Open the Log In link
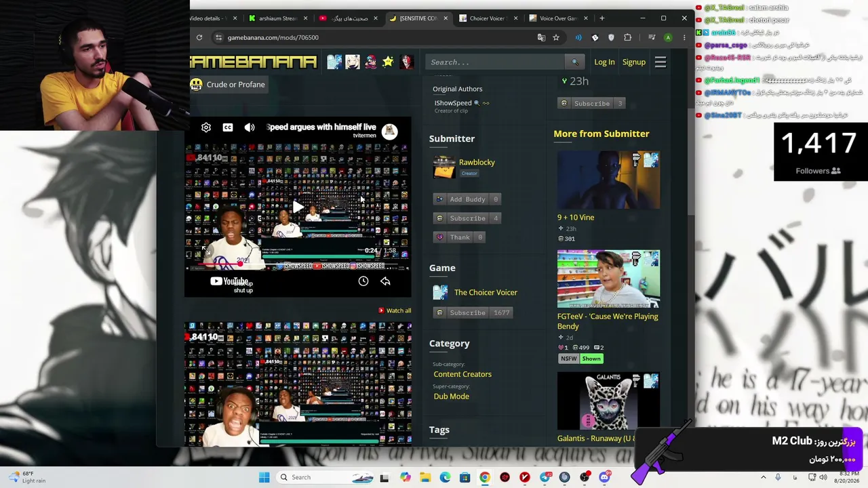This screenshot has width=868, height=488. 604,62
